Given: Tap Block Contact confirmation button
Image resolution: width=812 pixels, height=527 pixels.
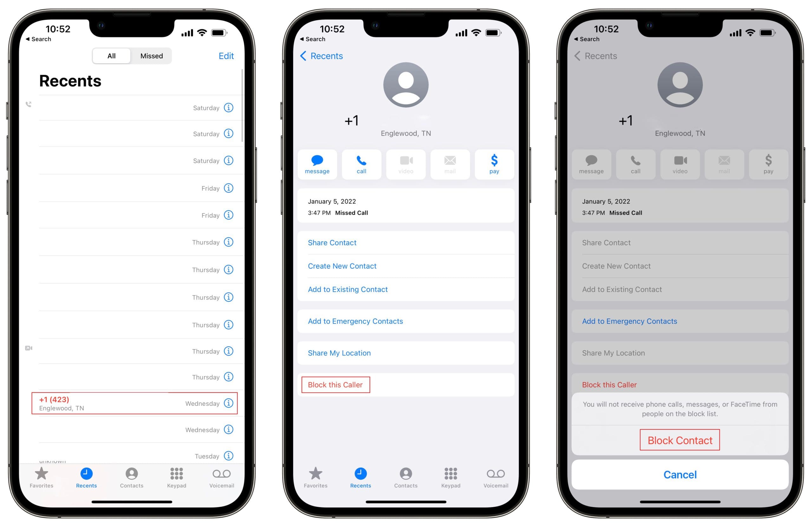Looking at the screenshot, I should tap(680, 440).
